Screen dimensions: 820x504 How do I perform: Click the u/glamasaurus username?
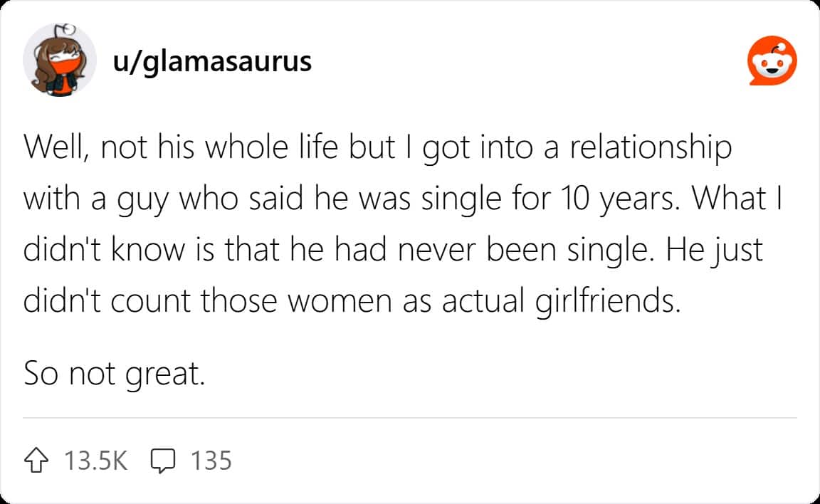click(x=212, y=62)
